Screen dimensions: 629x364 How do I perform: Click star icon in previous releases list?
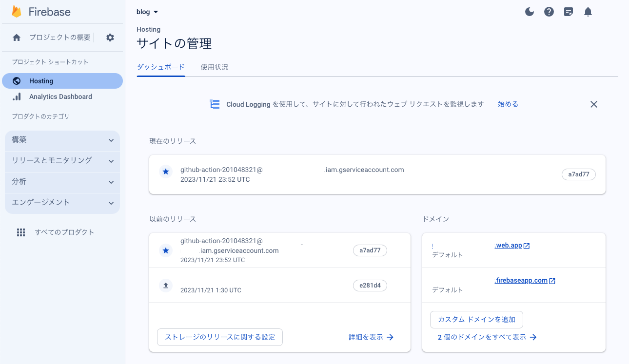point(166,250)
